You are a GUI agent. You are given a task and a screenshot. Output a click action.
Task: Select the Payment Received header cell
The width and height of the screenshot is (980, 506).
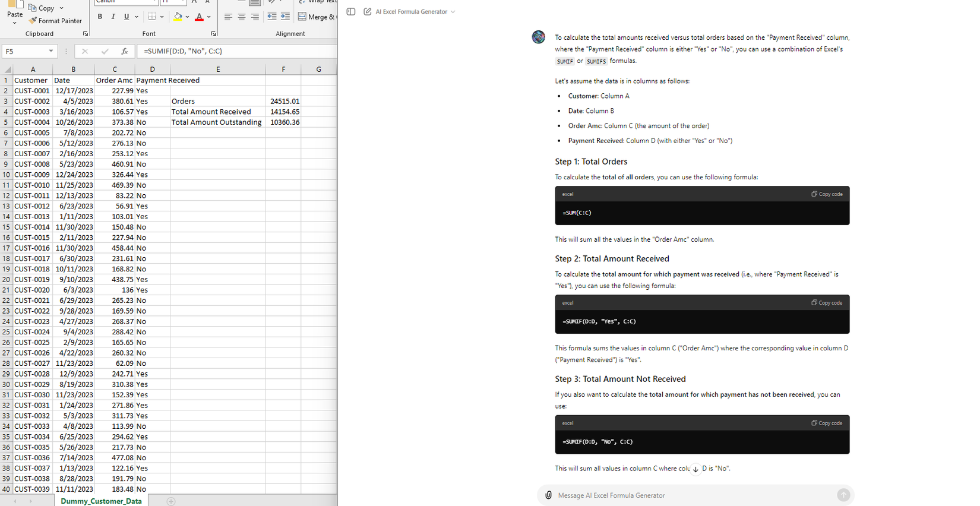click(152, 80)
